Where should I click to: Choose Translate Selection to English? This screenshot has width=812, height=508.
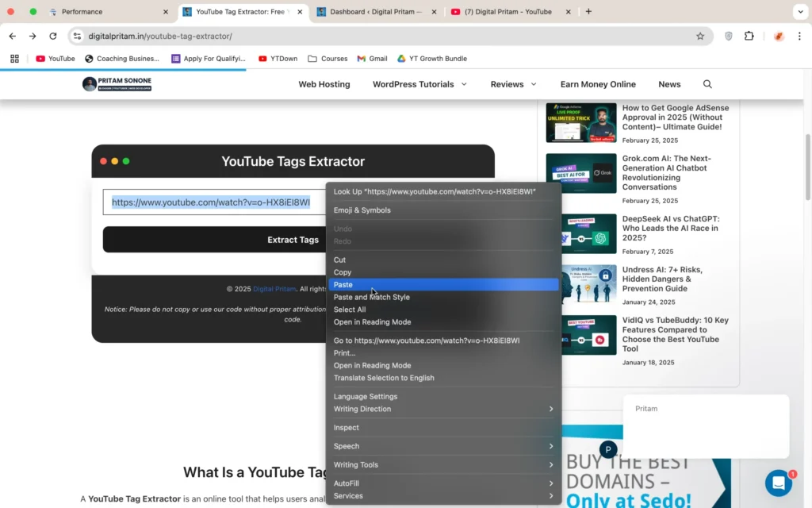(x=443, y=378)
